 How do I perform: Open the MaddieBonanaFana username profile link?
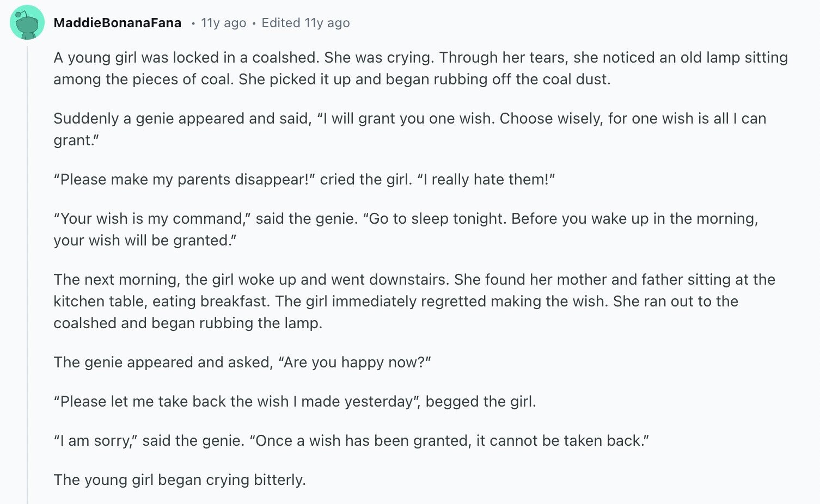pos(118,23)
